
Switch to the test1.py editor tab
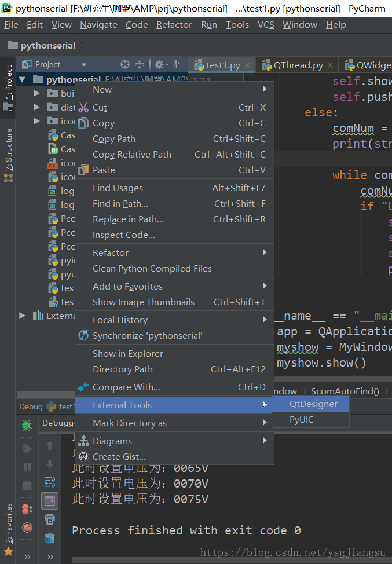click(x=222, y=65)
